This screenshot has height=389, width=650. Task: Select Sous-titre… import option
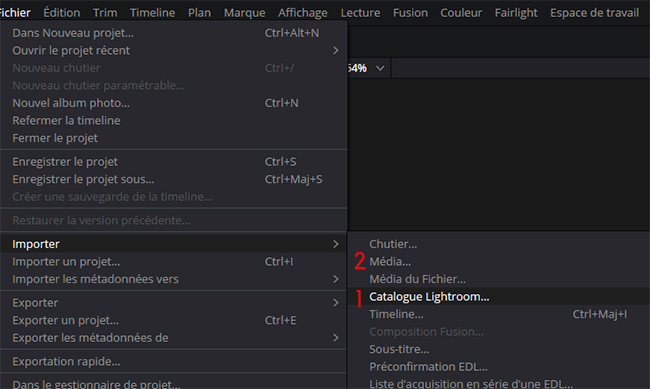pyautogui.click(x=499, y=349)
